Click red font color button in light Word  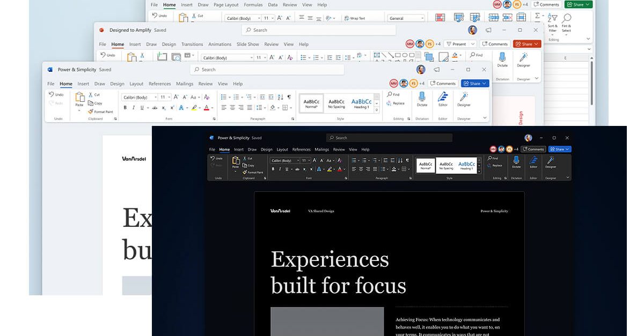coord(207,107)
